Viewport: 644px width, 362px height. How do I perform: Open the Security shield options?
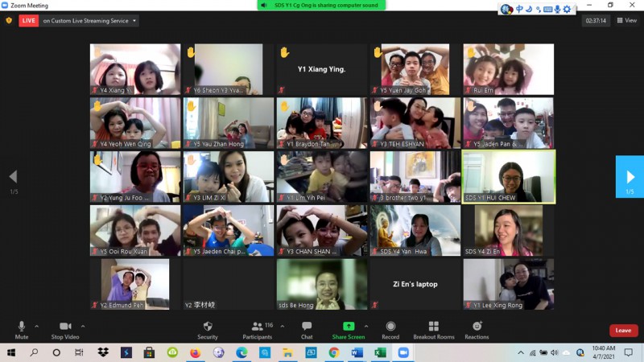pos(208,327)
